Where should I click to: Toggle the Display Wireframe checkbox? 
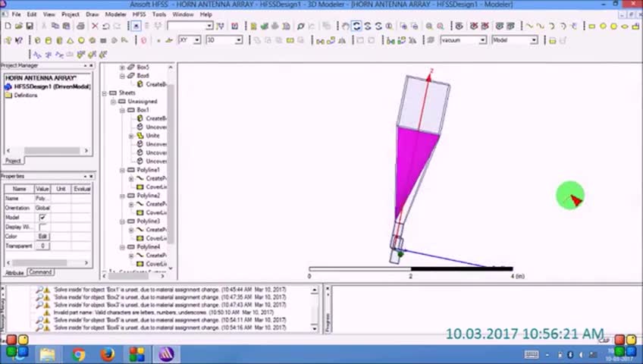click(x=42, y=227)
